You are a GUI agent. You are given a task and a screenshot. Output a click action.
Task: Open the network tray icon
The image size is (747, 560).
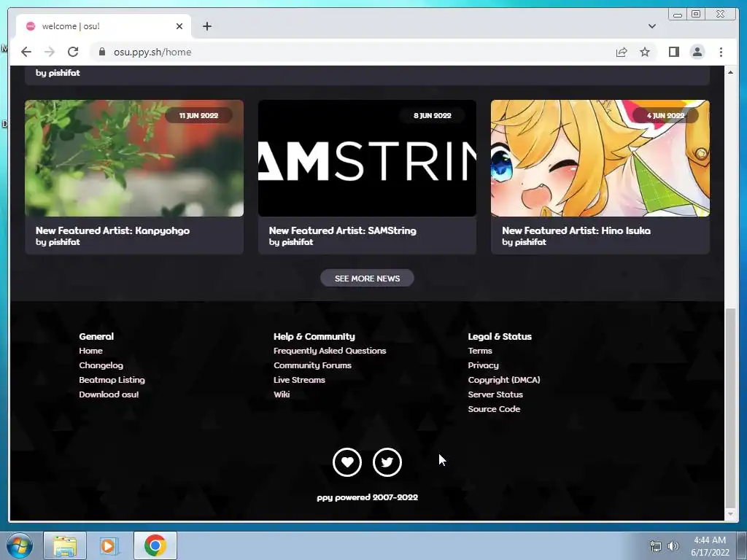(656, 546)
